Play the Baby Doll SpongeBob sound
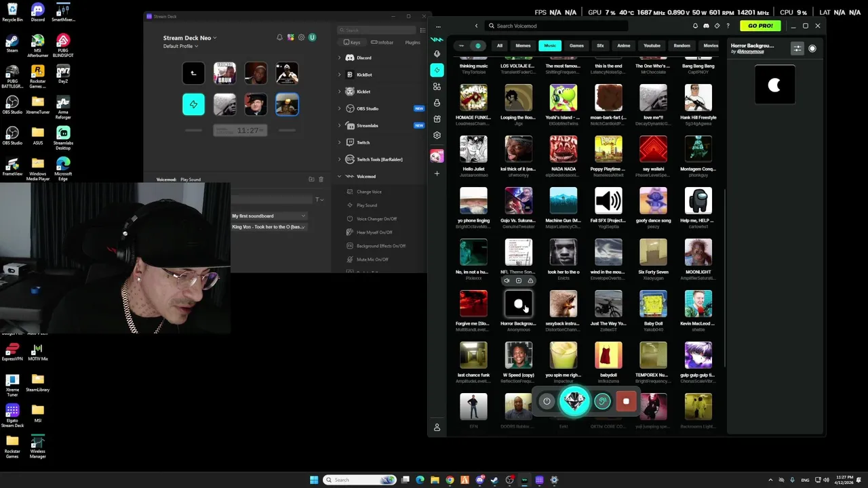 pos(653,304)
